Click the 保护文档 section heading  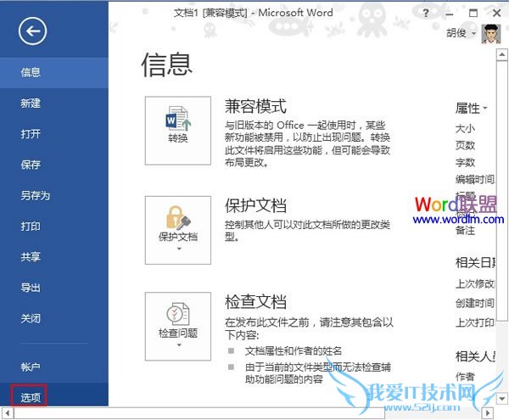tap(256, 206)
